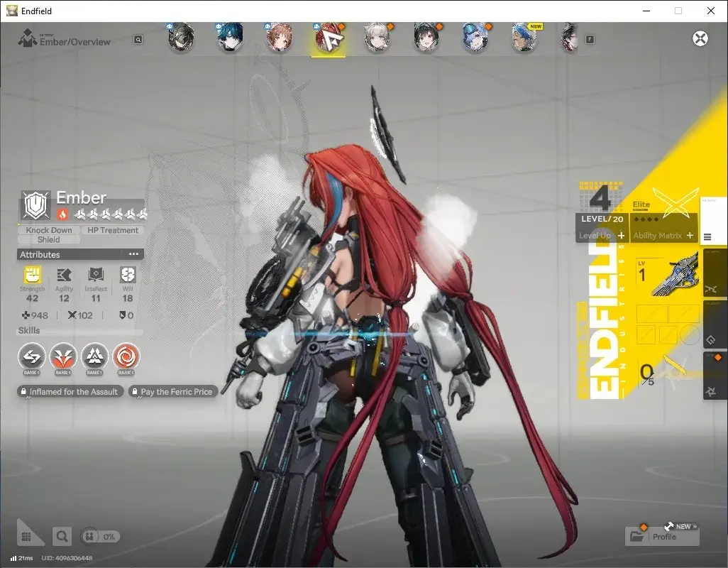The width and height of the screenshot is (728, 568).
Task: Open the first skill with swap-arrows icon
Action: pos(31,356)
